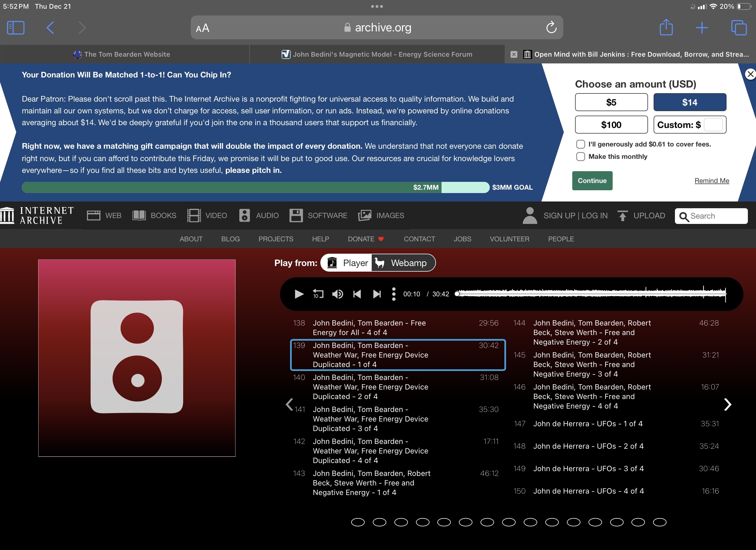
Task: Close the Open Mind with Bill Jenkins tab
Action: click(514, 54)
